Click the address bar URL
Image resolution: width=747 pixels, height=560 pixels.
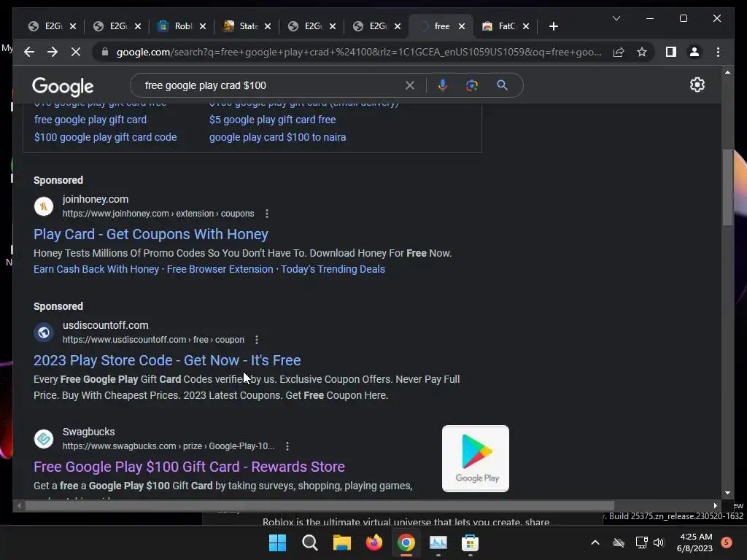click(359, 52)
